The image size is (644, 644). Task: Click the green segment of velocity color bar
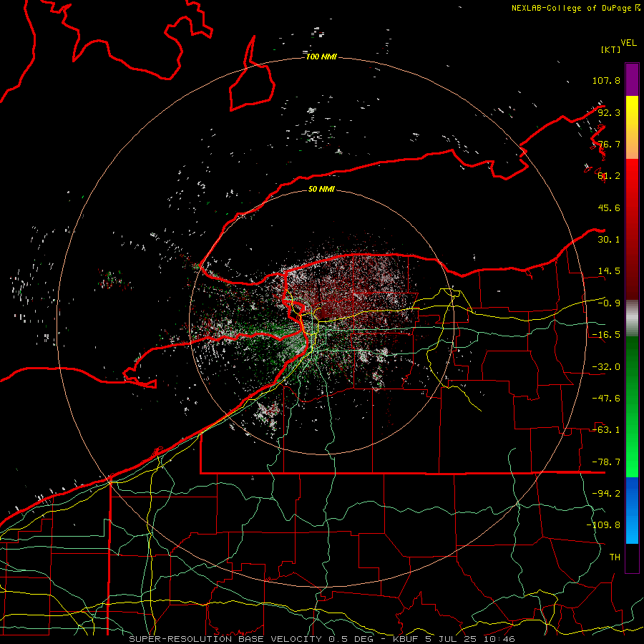click(x=632, y=406)
